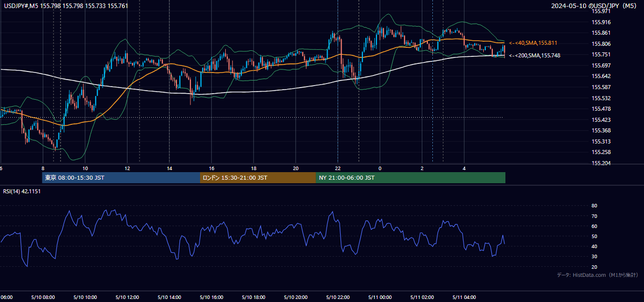Click the 5/10 22:00 time label
The height and width of the screenshot is (302, 644).
(338, 297)
